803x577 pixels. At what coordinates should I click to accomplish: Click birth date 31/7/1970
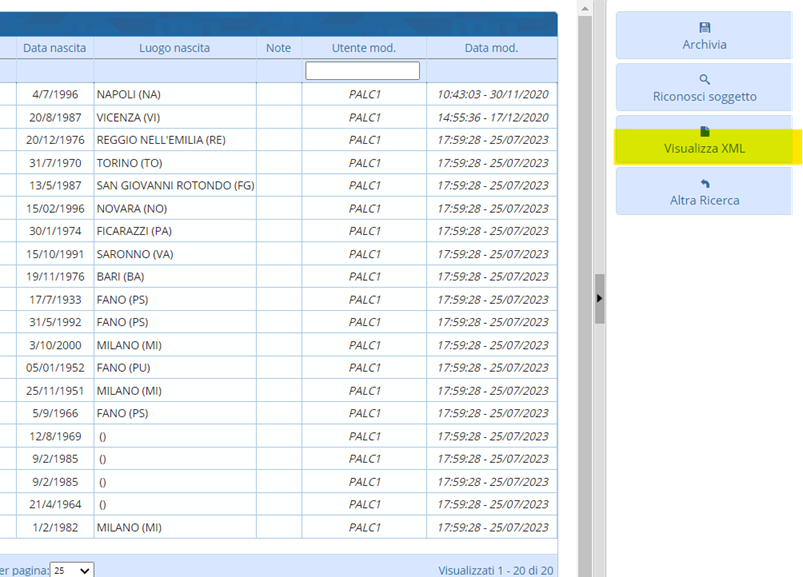(55, 163)
